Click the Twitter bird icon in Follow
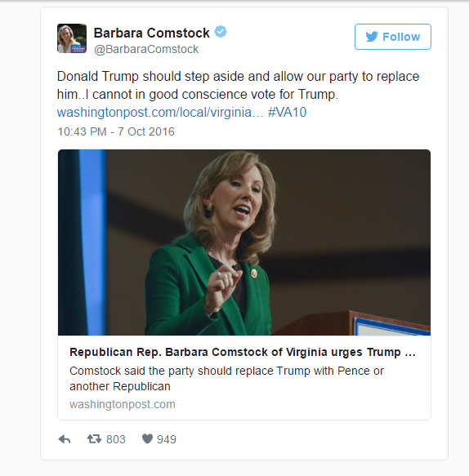Screen dimensions: 469x476 coord(372,37)
